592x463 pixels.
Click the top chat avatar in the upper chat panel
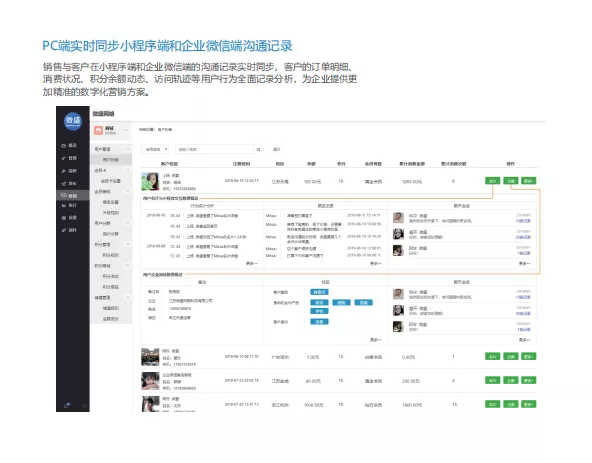coord(398,218)
